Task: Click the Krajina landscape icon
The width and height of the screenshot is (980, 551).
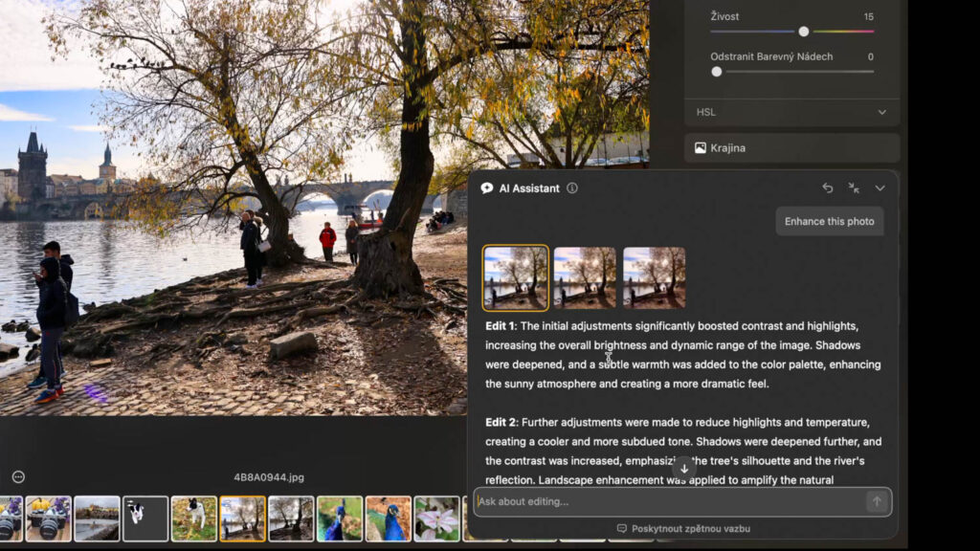Action: click(x=700, y=148)
